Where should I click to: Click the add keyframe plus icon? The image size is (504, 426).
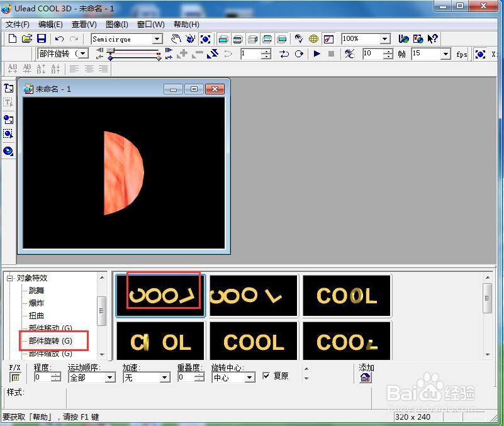coord(182,53)
